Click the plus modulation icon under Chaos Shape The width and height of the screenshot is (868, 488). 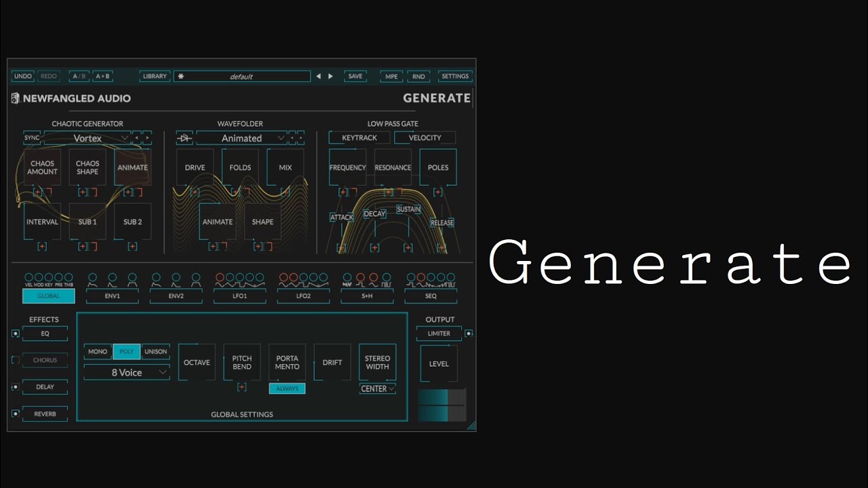coord(83,192)
